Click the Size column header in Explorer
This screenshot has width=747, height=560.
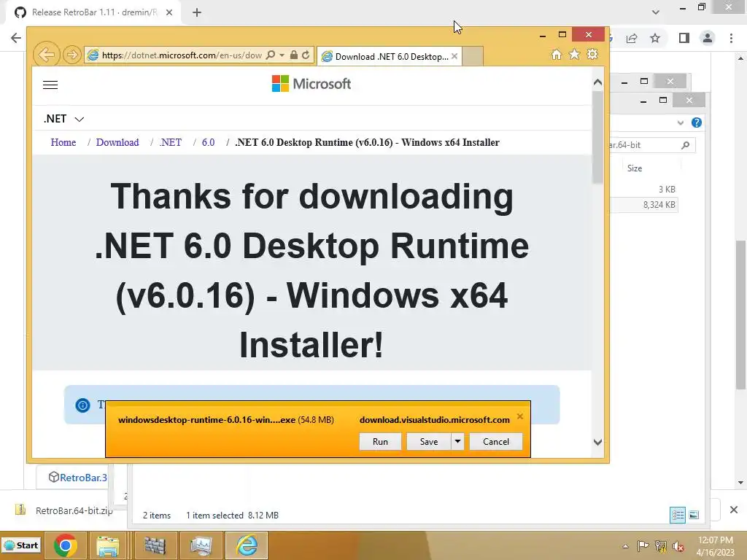tap(635, 168)
